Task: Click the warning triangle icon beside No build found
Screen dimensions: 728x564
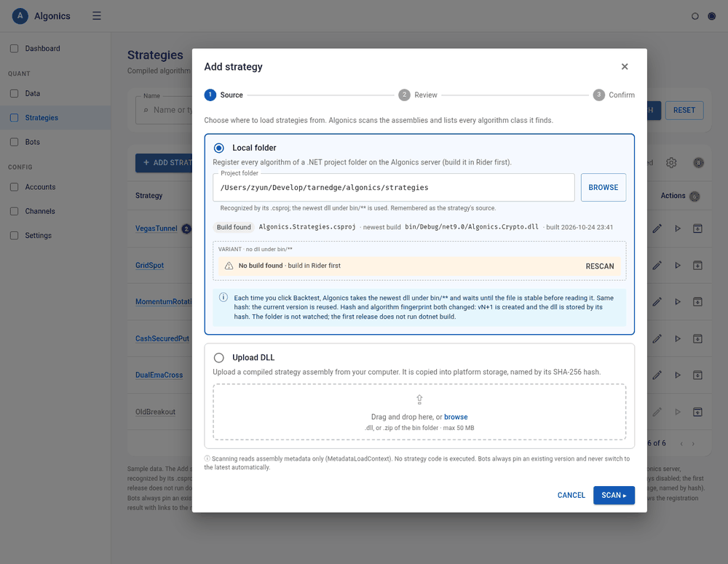Action: pyautogui.click(x=229, y=266)
